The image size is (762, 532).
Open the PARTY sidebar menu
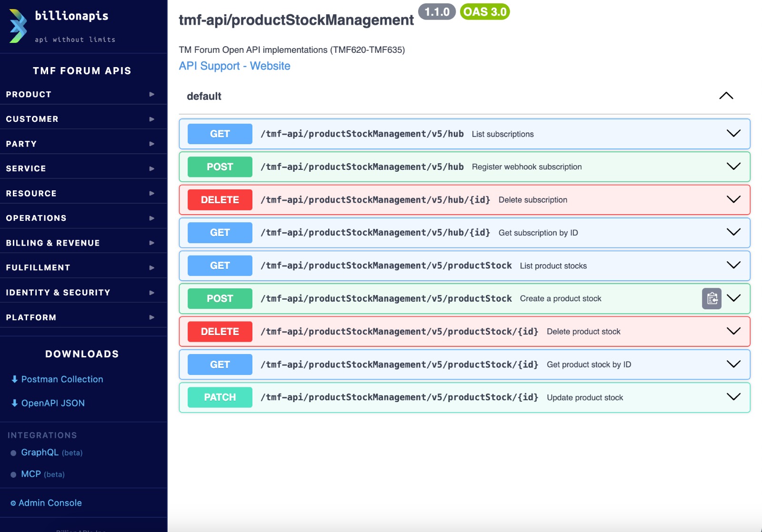point(83,144)
